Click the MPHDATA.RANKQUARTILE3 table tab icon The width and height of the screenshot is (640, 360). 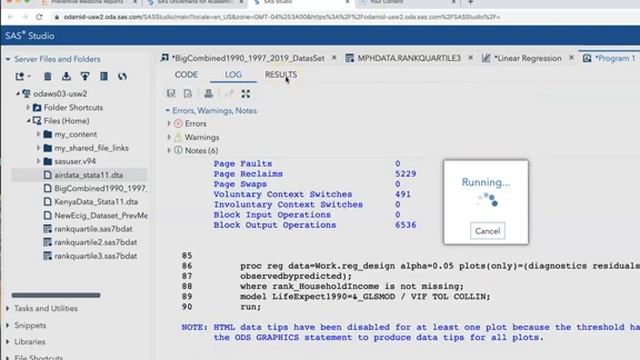(349, 58)
